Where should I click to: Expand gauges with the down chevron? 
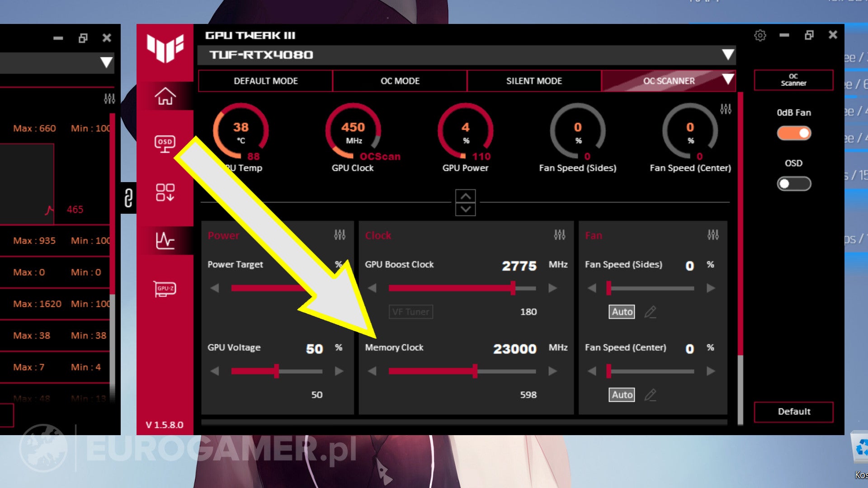coord(466,209)
